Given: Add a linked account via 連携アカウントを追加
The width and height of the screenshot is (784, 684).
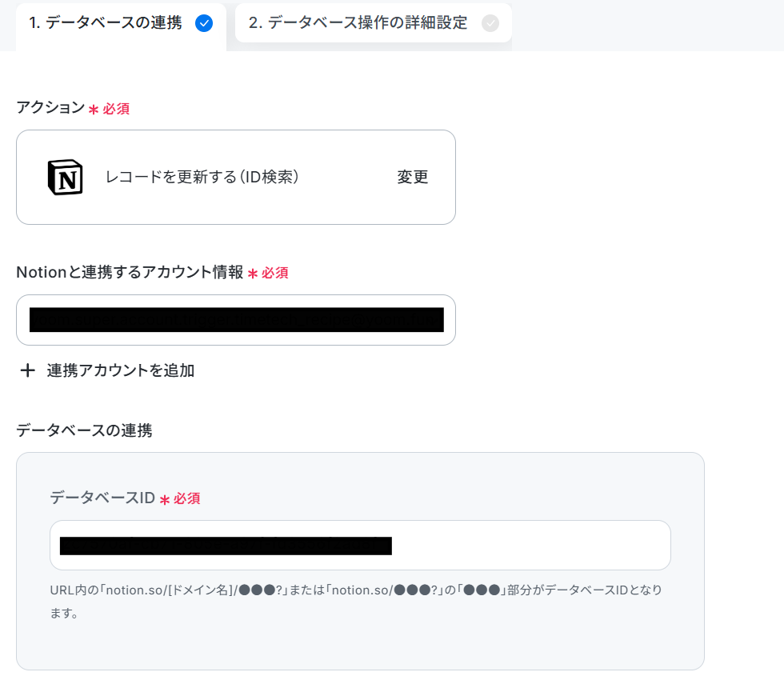Looking at the screenshot, I should pyautogui.click(x=107, y=370).
